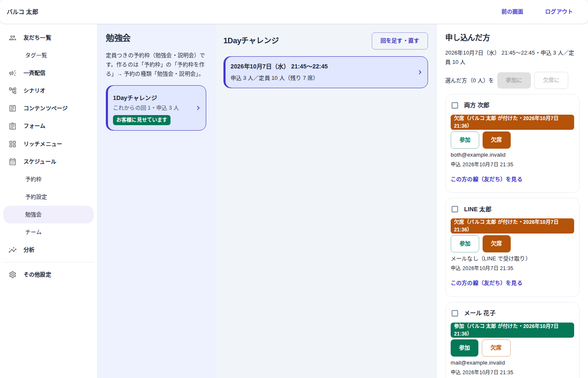
Task: Click the 参加 status banner for メール 花子
Action: [512, 330]
